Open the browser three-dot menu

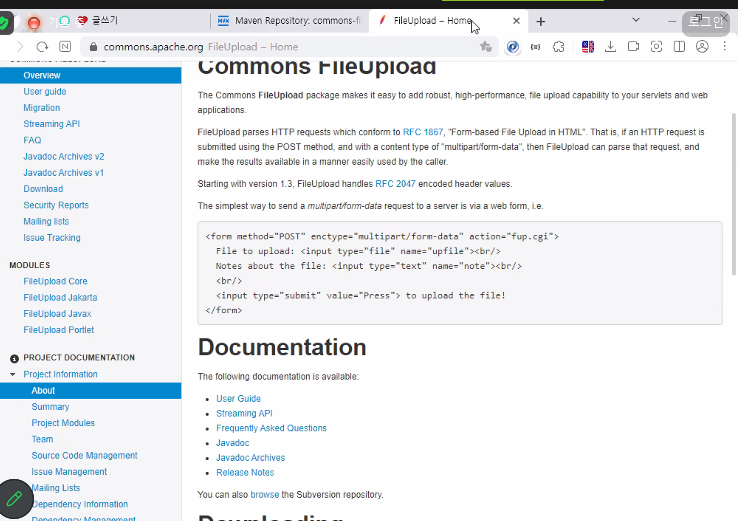[x=725, y=46]
